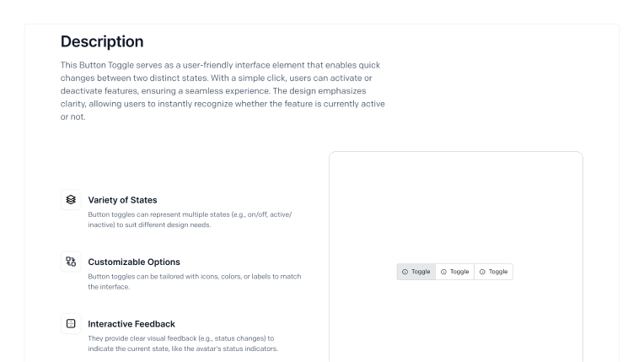Screen dimensions: 644x362
Task: Click the word Toggle in the last button
Action: 498,272
